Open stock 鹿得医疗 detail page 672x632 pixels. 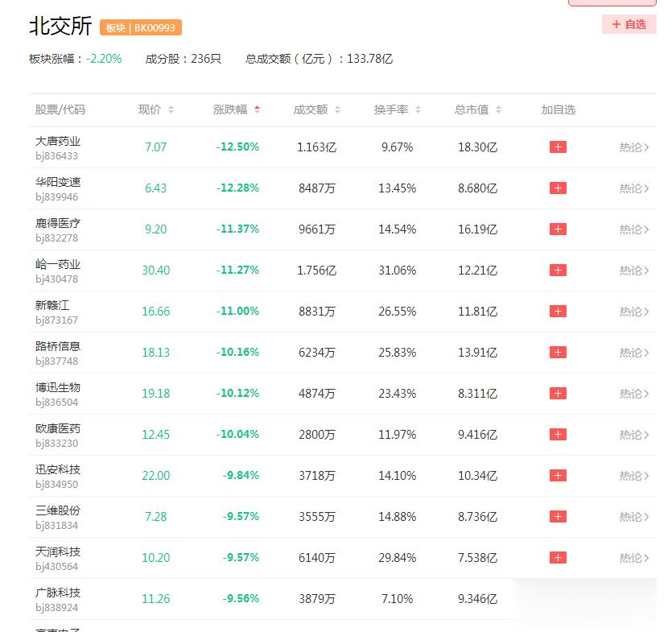tap(58, 223)
